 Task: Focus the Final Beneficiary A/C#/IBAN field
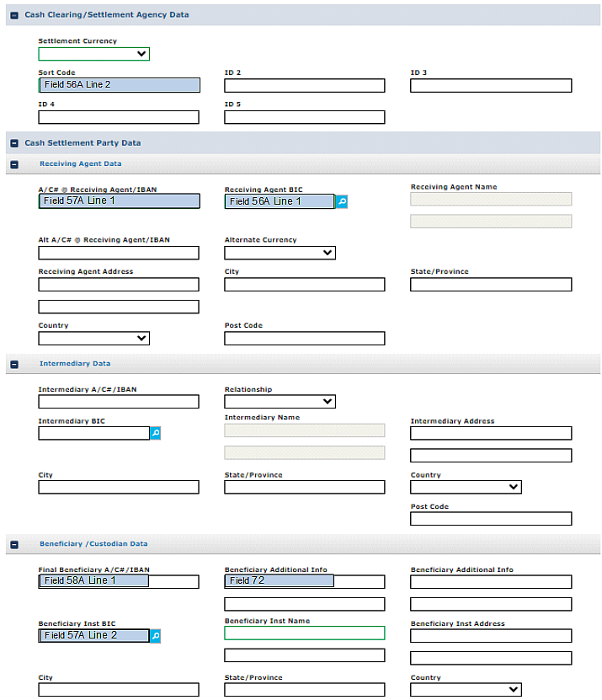click(x=119, y=581)
